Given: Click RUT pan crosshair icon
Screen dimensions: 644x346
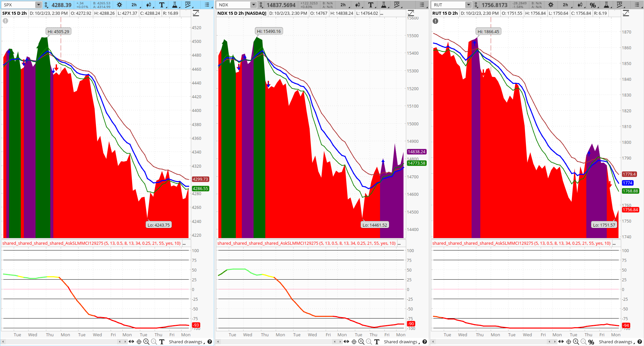Looking at the screenshot, I should (x=569, y=342).
